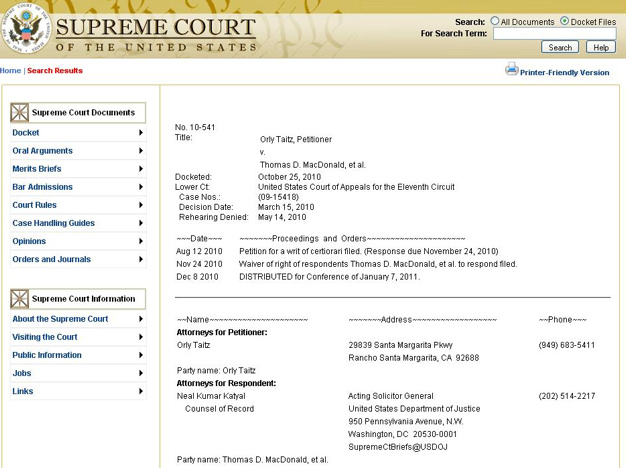
Task: Click the phone number (949) 683-5411
Action: coord(567,345)
